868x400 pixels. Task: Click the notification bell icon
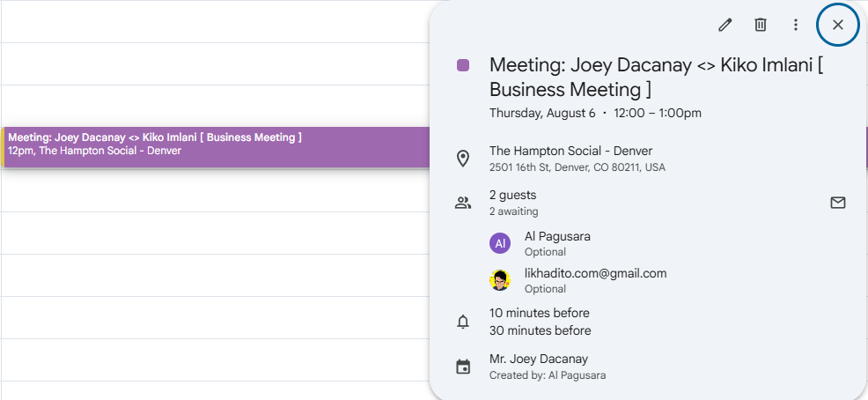463,322
